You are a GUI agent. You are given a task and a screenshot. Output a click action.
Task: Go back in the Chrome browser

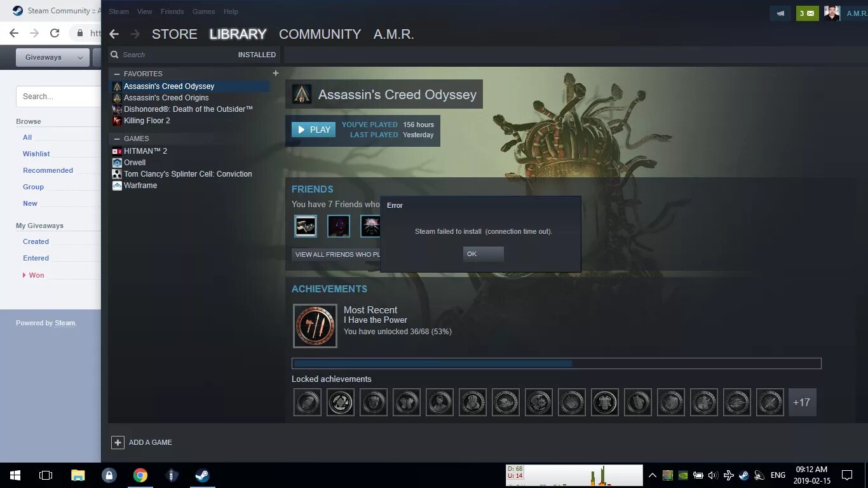coord(14,33)
